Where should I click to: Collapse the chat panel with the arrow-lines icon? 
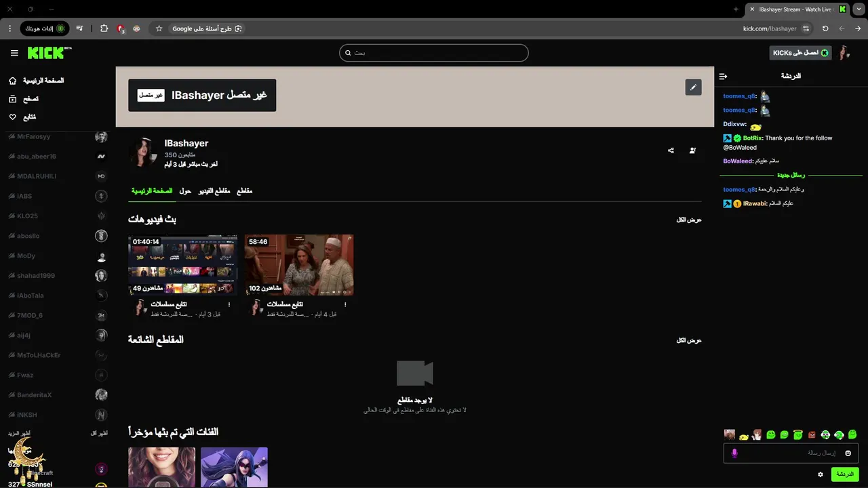point(723,77)
